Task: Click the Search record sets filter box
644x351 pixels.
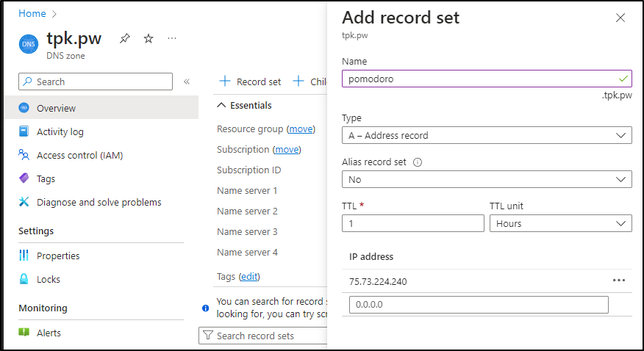Action: click(263, 336)
